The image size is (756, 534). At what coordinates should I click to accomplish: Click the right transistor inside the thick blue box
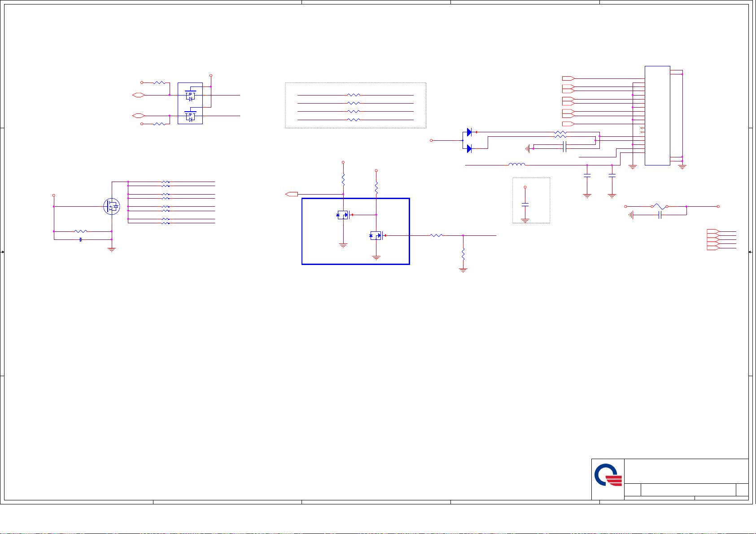tap(376, 235)
